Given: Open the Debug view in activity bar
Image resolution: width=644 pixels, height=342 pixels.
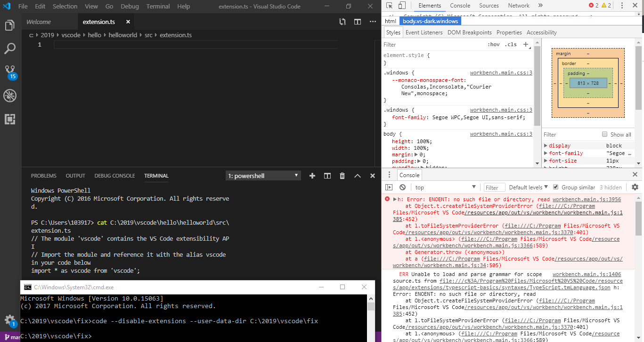Looking at the screenshot, I should [x=10, y=96].
